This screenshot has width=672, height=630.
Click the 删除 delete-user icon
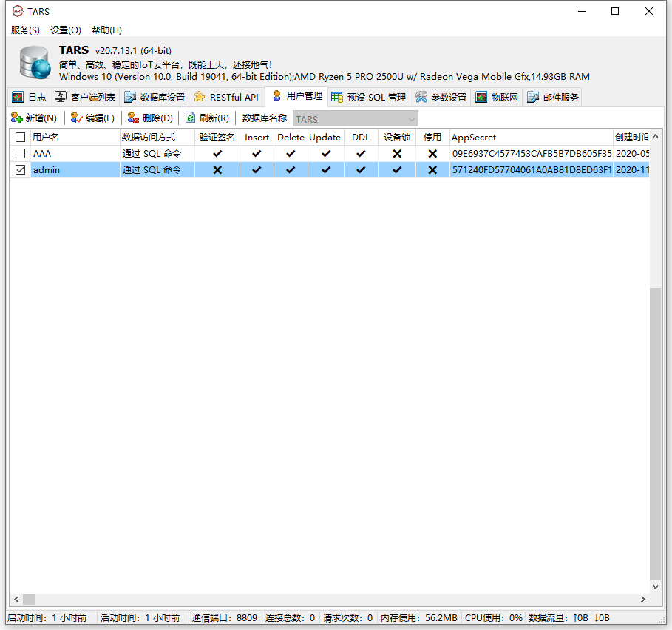133,118
